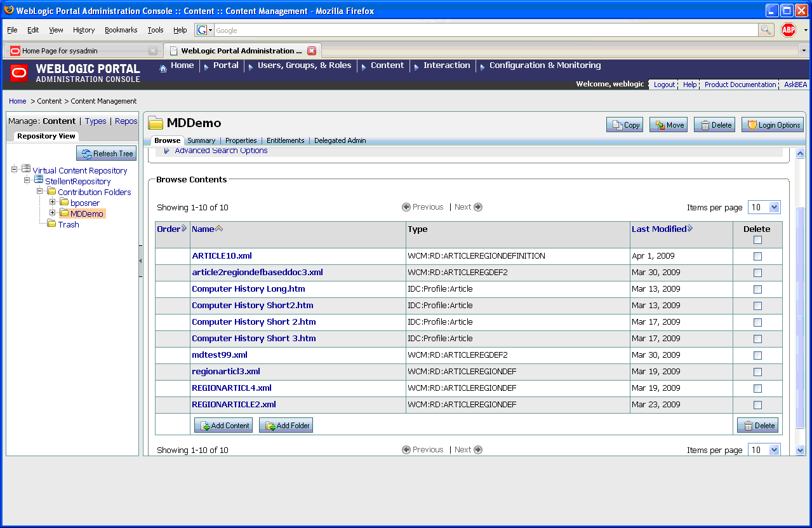Image resolution: width=812 pixels, height=528 pixels.
Task: Check the Delete box for ARTICLE10.xml
Action: (757, 256)
